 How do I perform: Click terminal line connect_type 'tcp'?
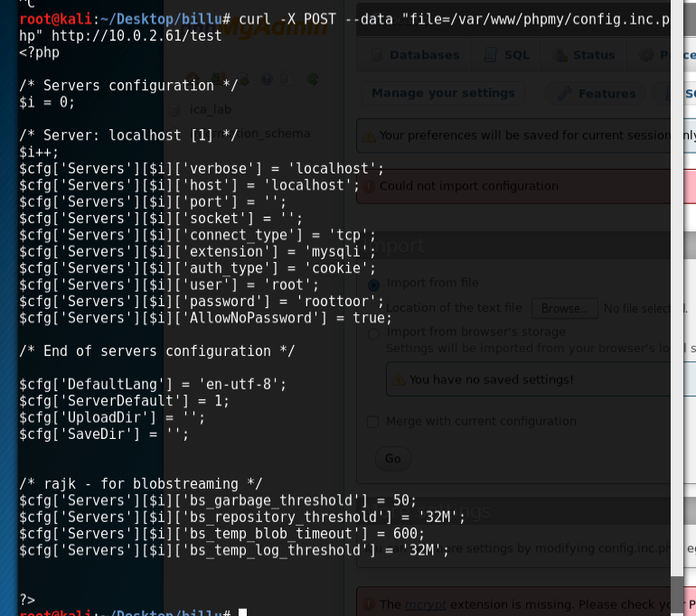point(198,235)
